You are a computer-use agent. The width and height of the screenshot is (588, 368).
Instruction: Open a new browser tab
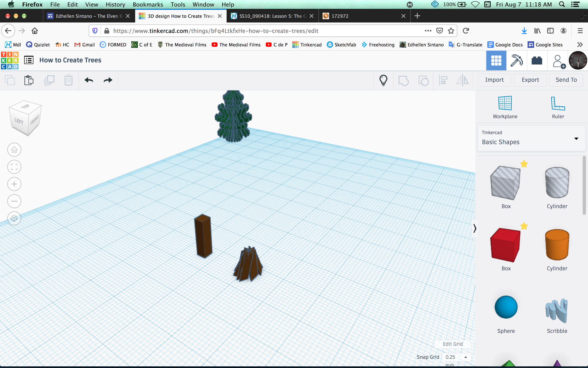click(x=417, y=16)
